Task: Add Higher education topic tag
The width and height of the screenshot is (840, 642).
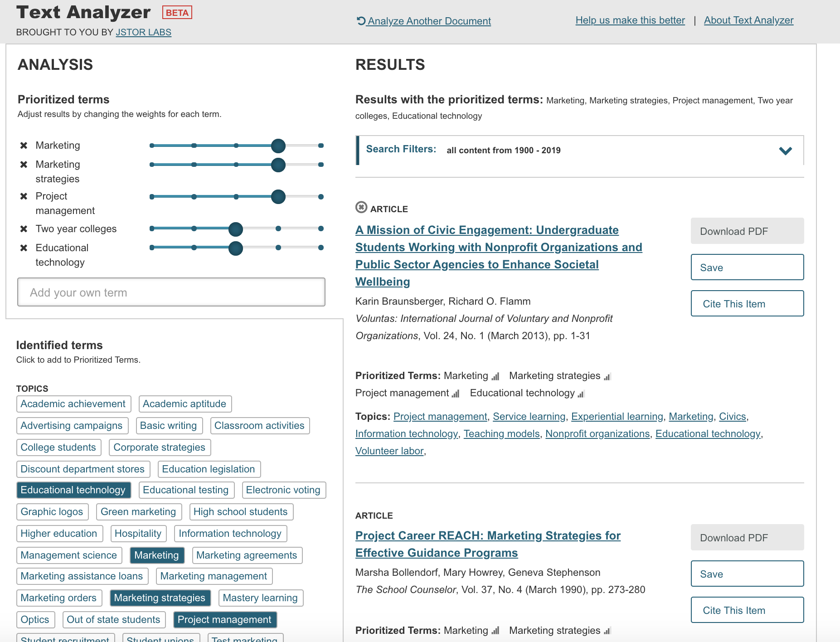Action: [x=59, y=534]
